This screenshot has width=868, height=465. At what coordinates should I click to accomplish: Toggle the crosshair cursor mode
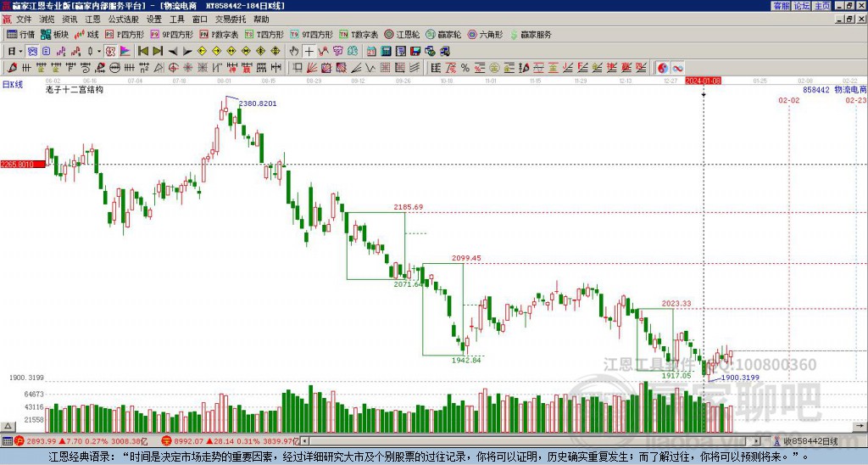309,51
